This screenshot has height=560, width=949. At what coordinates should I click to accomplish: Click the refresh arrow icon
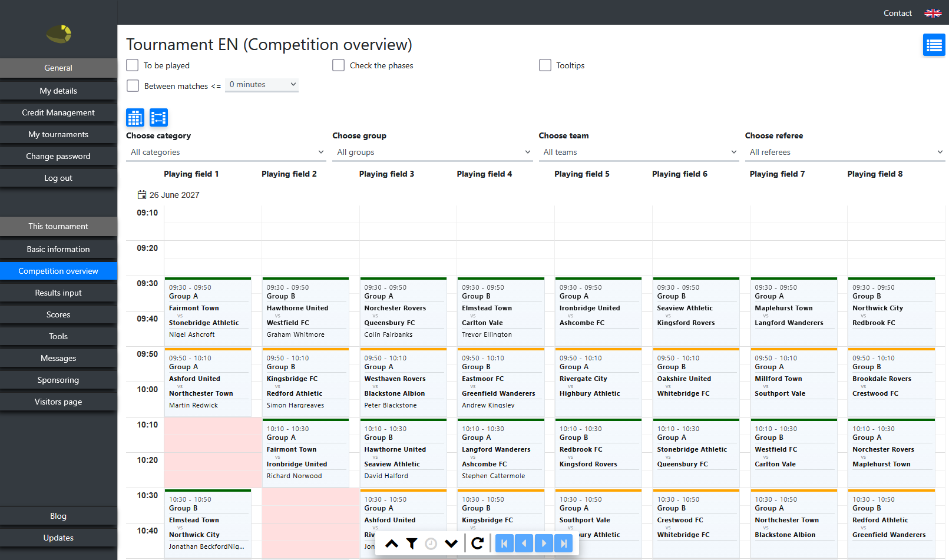pos(478,544)
